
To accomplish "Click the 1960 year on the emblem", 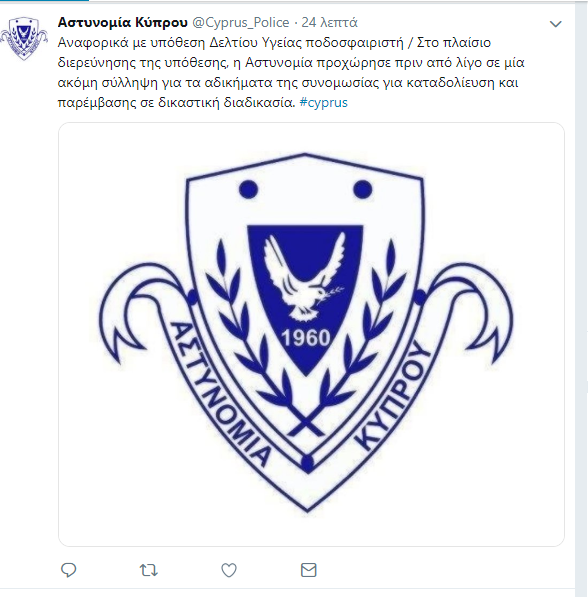I will pos(305,338).
